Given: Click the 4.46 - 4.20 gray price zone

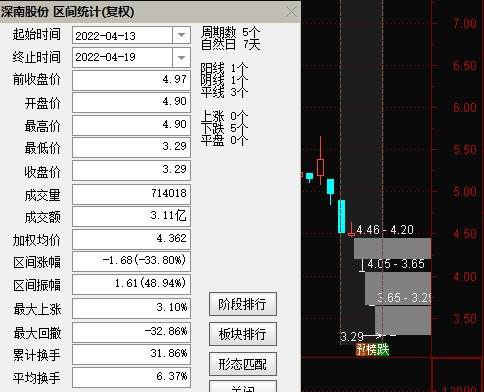Looking at the screenshot, I should (392, 248).
